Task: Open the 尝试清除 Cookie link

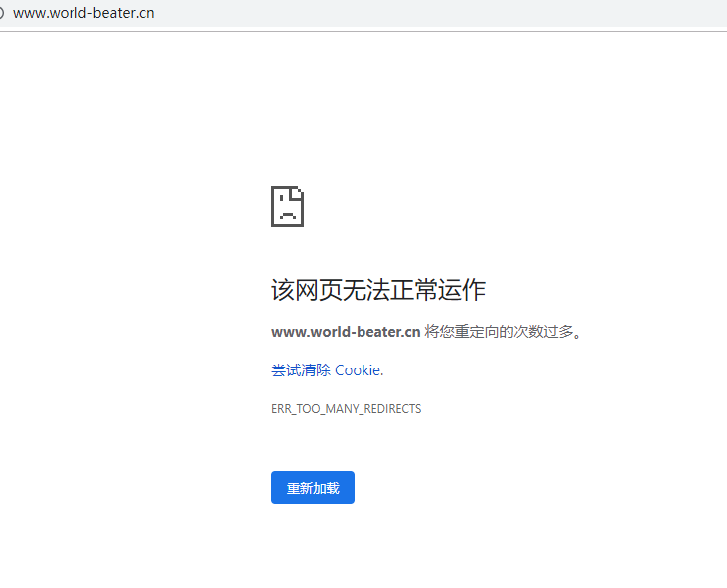Action: tap(328, 370)
